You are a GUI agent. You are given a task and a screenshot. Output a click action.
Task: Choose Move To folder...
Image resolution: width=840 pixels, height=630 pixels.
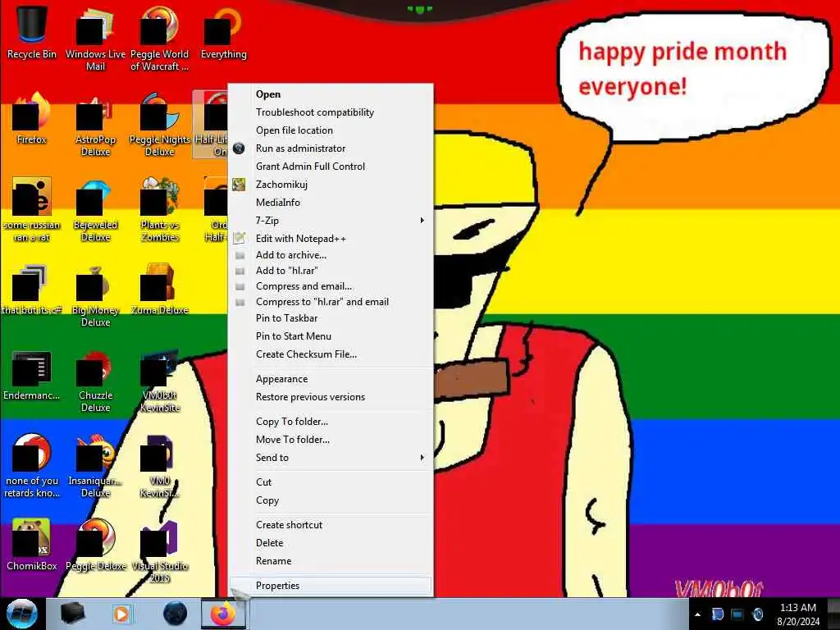331,440
